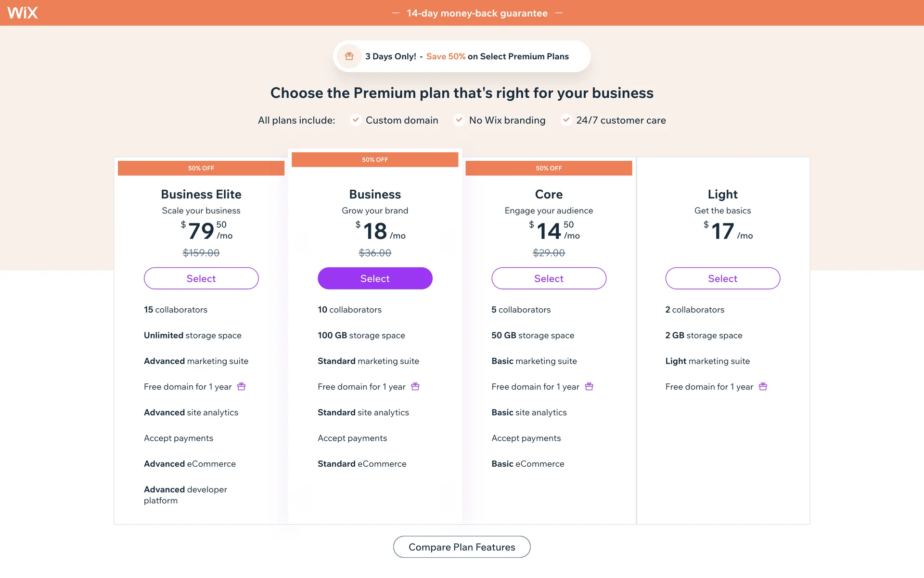Click the Business Elite 50% OFF badge

coord(201,168)
